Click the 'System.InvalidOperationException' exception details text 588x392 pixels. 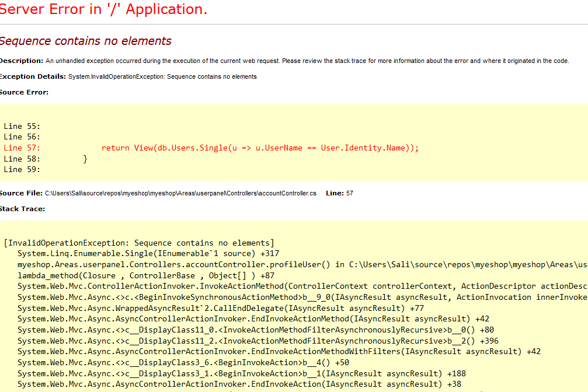[x=162, y=76]
